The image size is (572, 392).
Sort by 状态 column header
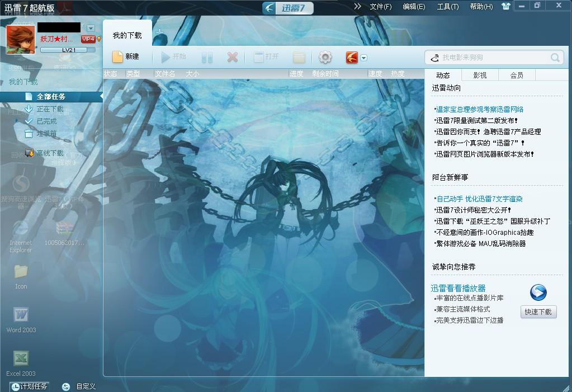pyautogui.click(x=111, y=74)
